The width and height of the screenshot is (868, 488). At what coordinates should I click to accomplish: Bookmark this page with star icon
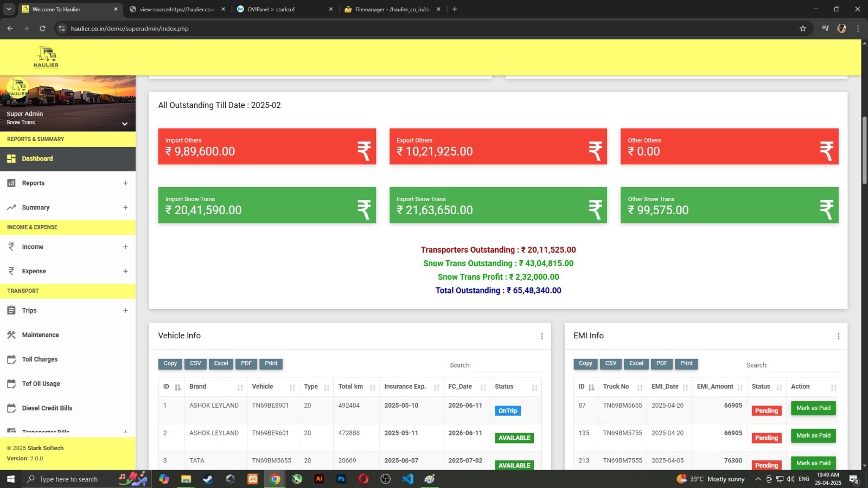tap(803, 29)
